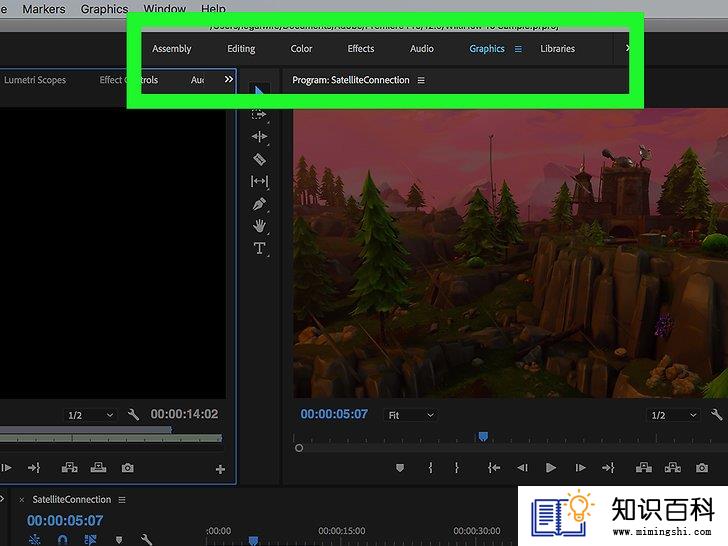The height and width of the screenshot is (546, 728).
Task: Select the Hand tool
Action: (259, 226)
